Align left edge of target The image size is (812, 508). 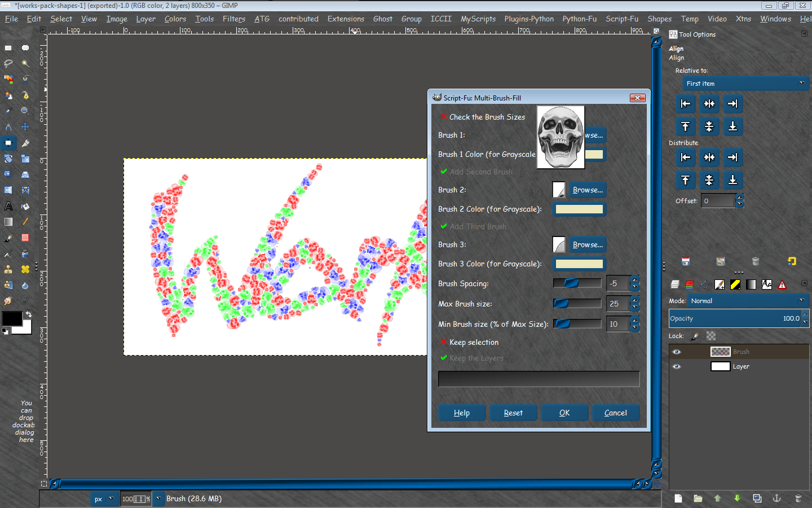coord(686,103)
